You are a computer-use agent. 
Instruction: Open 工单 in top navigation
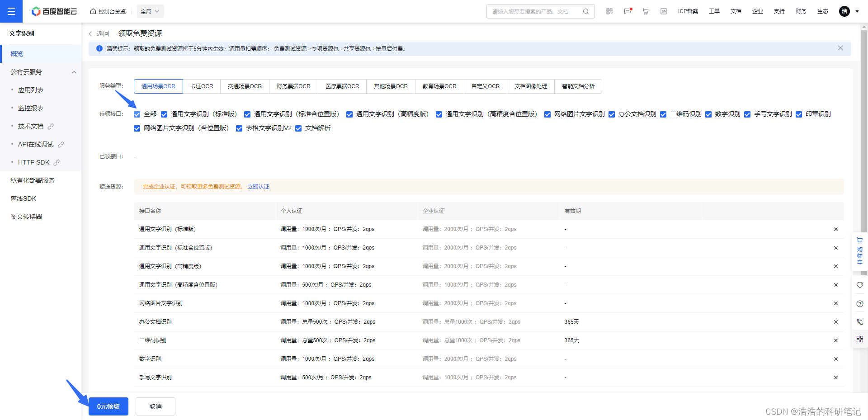(x=714, y=11)
